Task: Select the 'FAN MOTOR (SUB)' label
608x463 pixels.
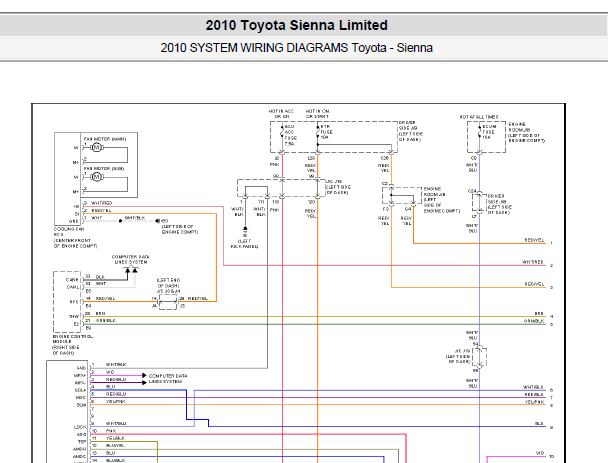Action: 104,169
